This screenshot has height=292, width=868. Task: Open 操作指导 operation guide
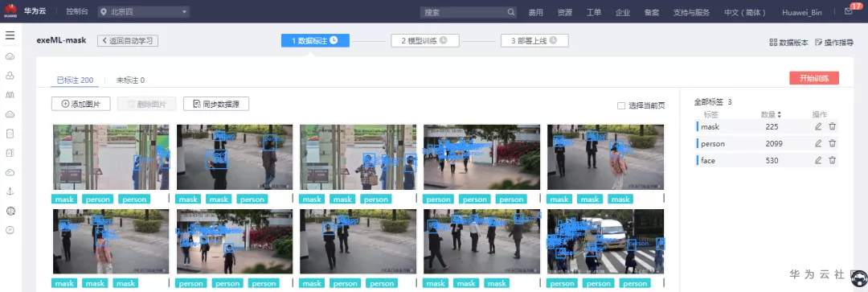(833, 42)
